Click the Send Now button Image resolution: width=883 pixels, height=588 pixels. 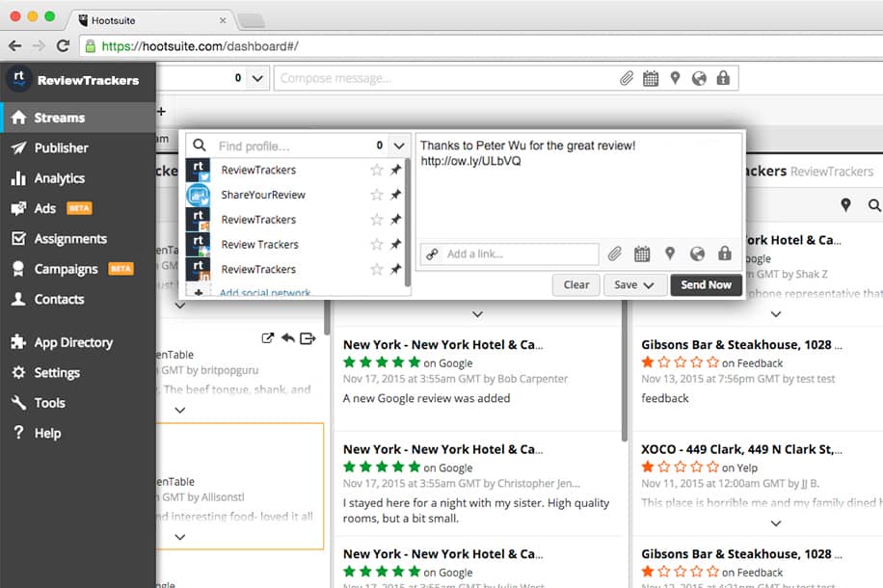706,285
